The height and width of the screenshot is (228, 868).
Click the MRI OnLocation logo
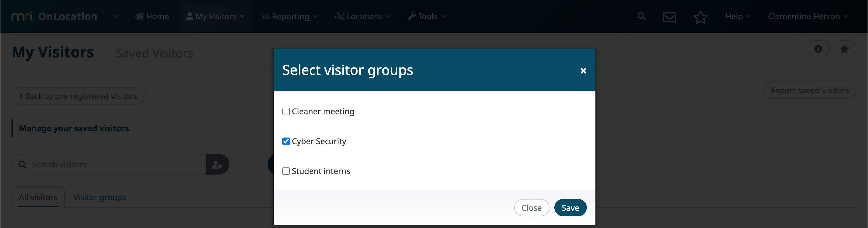(x=55, y=16)
